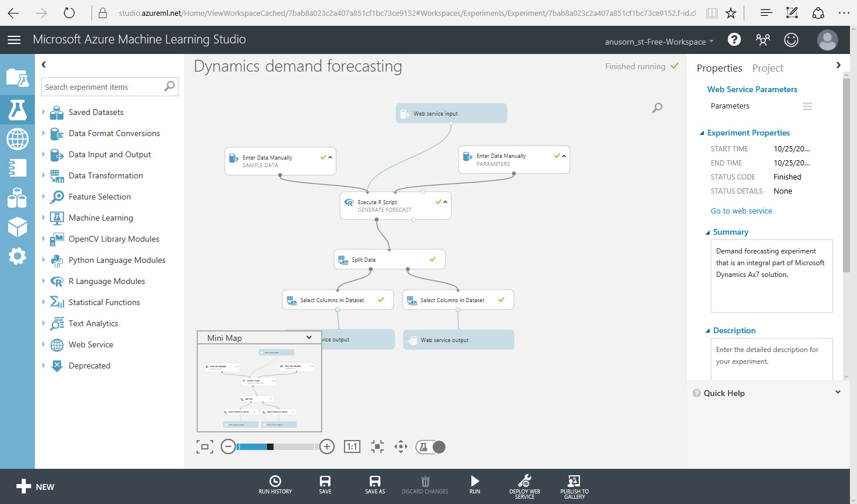This screenshot has height=504, width=857.
Task: Click the help question mark icon
Action: 734,39
